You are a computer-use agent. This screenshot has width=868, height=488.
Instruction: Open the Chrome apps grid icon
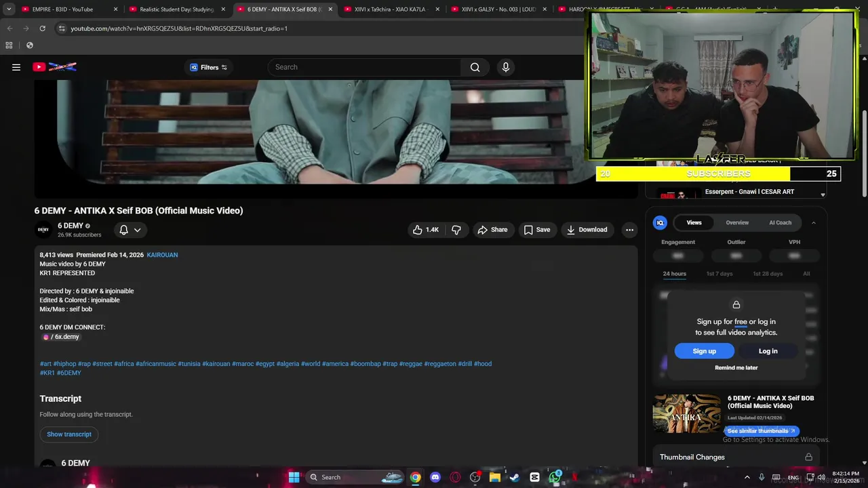[x=9, y=45]
